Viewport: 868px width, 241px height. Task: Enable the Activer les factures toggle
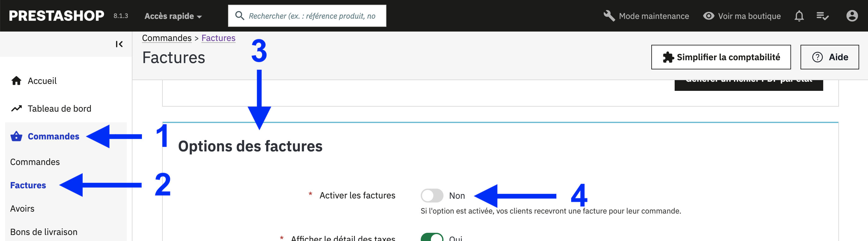click(432, 196)
